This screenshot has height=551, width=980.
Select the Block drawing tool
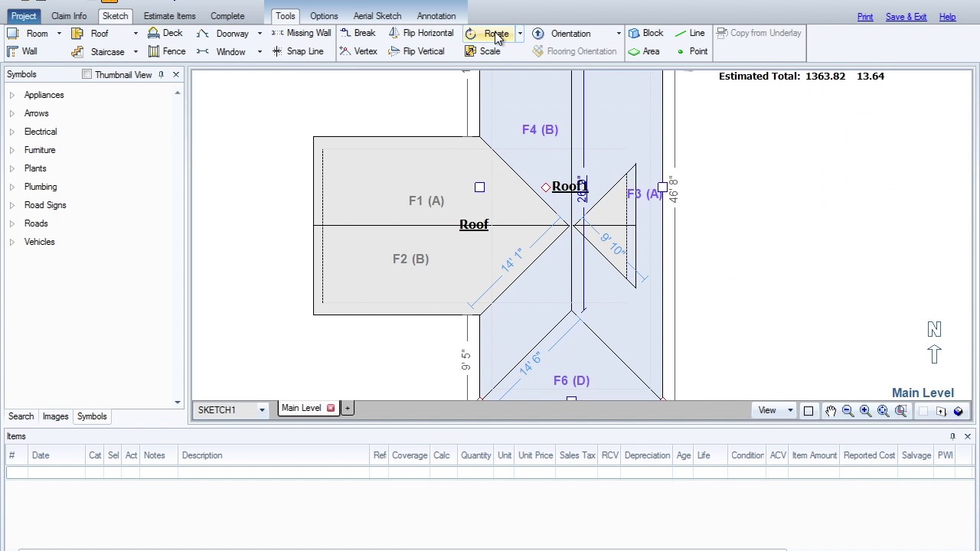(634, 34)
